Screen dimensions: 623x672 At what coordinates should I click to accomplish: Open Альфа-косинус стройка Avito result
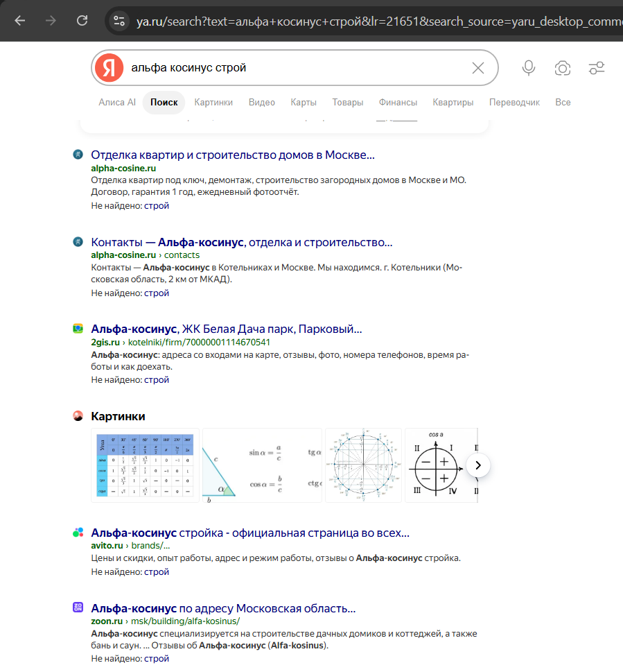(250, 533)
